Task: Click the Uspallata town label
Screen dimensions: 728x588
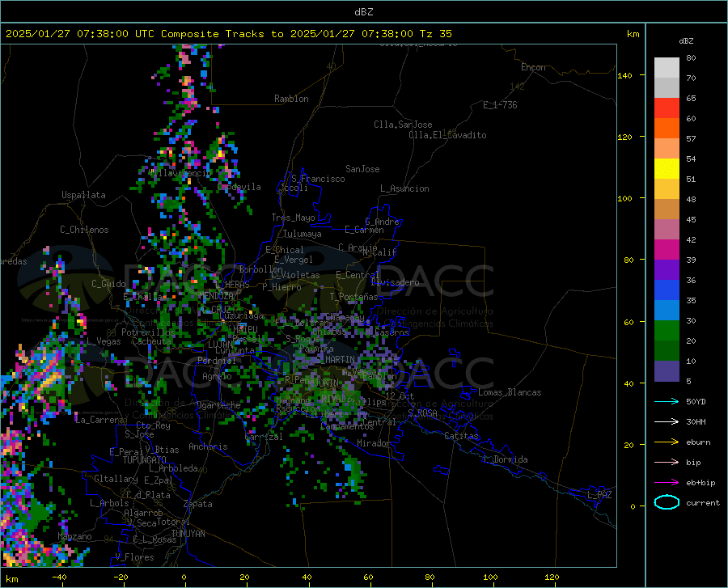Action: click(x=83, y=195)
